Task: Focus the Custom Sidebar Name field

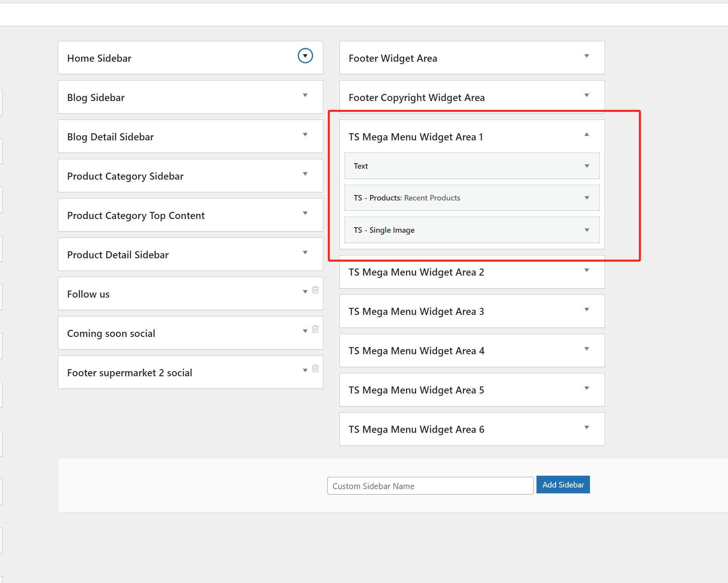Action: click(x=430, y=486)
